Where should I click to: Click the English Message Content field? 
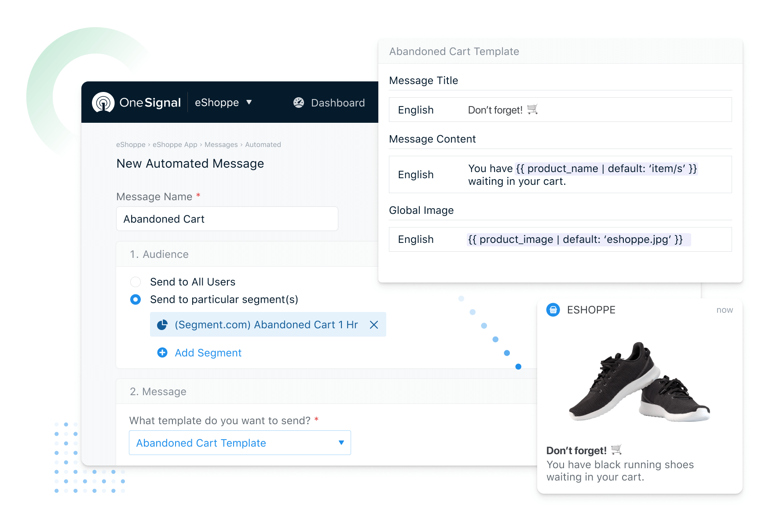560,174
